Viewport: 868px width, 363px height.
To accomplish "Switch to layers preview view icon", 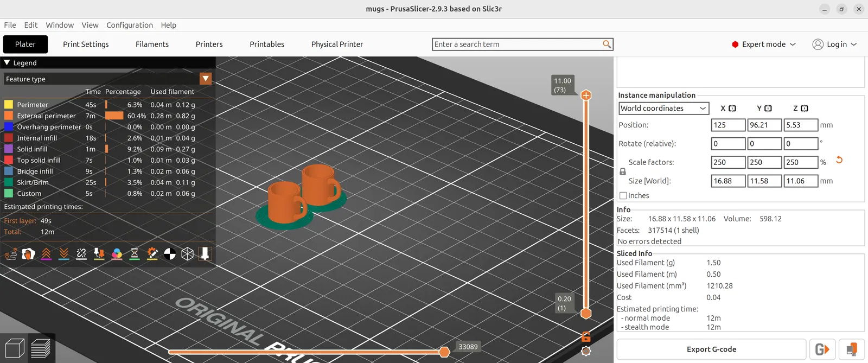I will 41,348.
